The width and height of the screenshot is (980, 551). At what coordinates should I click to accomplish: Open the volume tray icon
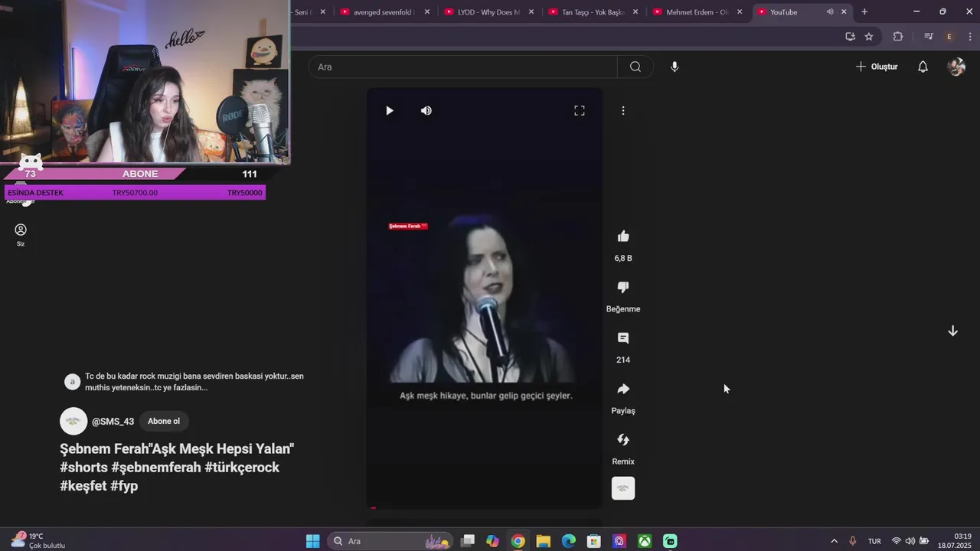click(x=910, y=541)
